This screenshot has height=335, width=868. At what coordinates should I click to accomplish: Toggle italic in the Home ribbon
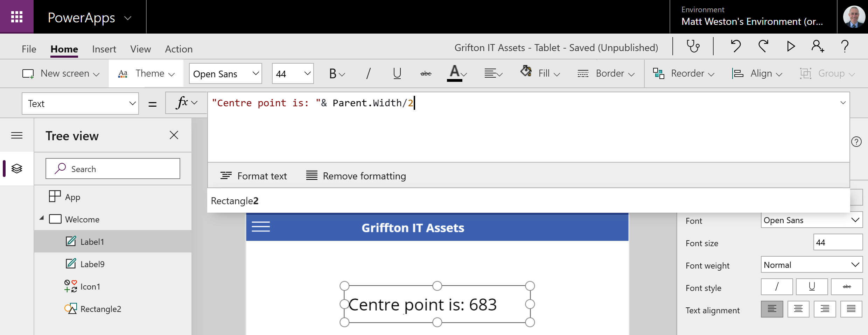point(368,73)
